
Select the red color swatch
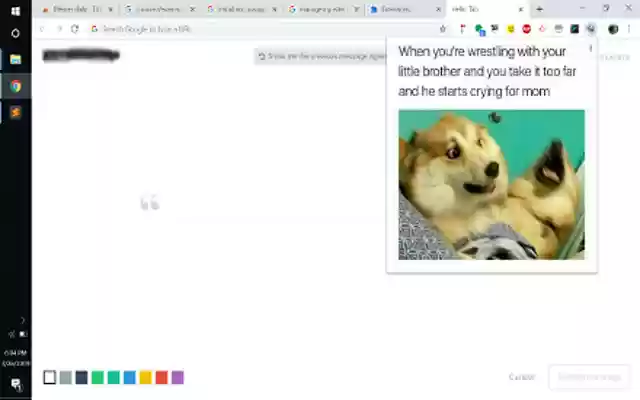162,377
